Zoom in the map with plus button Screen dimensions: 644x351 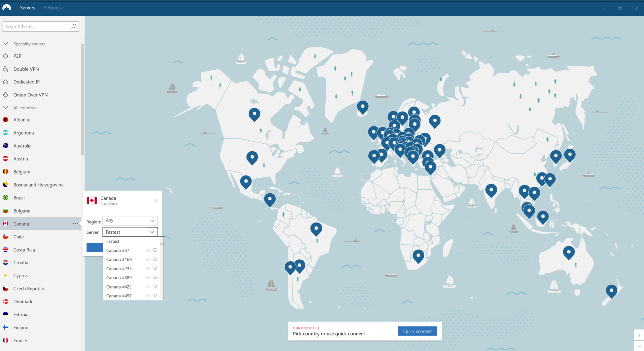pyautogui.click(x=639, y=335)
